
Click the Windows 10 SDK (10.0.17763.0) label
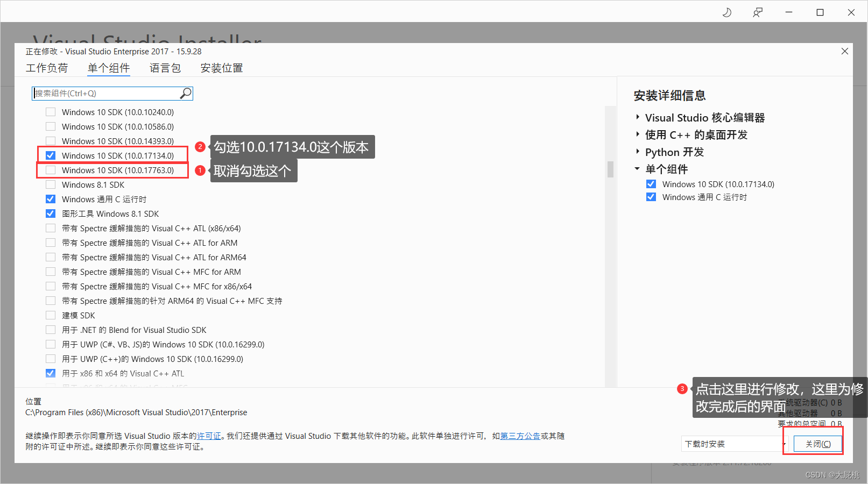point(118,170)
